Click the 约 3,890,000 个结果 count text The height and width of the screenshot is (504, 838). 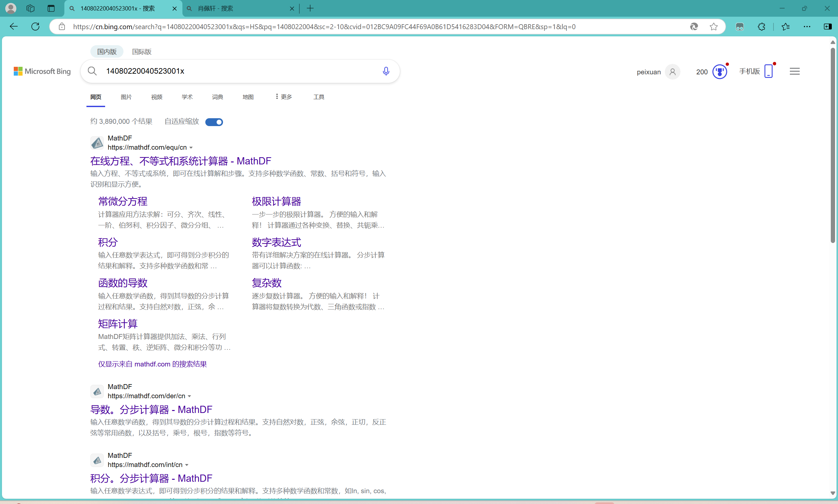pos(121,121)
